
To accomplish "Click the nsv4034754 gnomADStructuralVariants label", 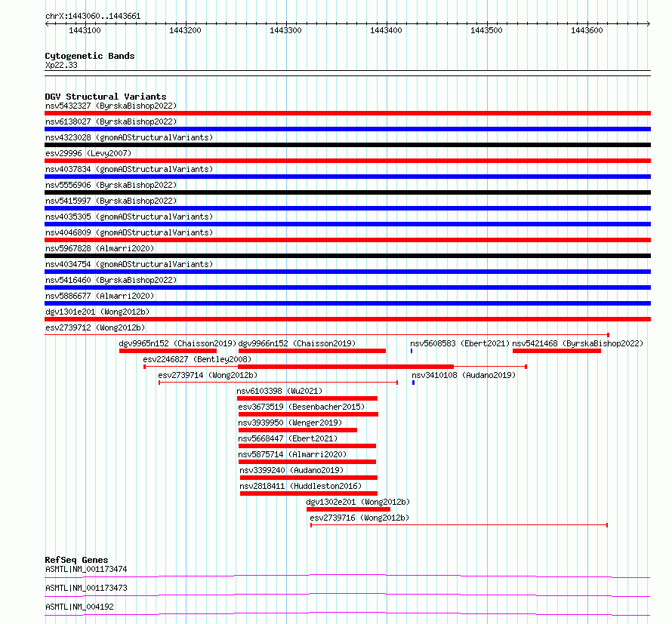I will [x=129, y=264].
